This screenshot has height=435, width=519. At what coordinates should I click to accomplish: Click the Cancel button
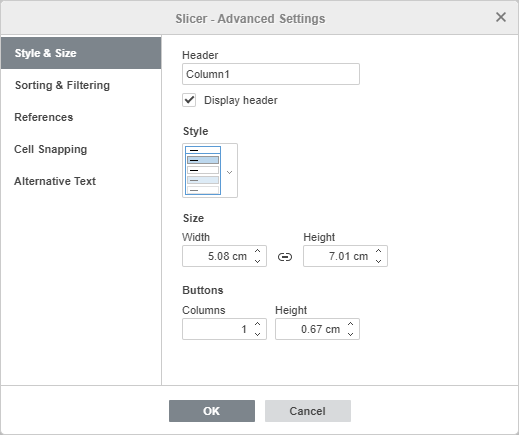[308, 411]
